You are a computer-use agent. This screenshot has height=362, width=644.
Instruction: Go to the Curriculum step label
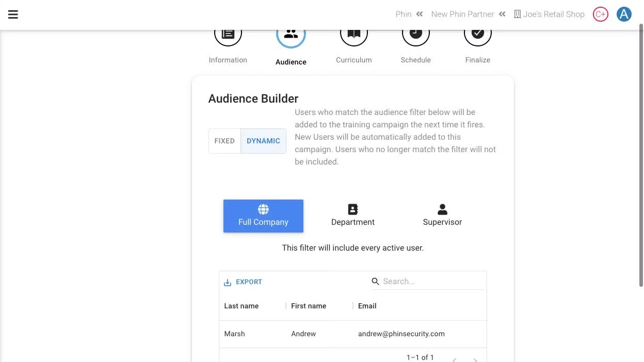pos(354,60)
